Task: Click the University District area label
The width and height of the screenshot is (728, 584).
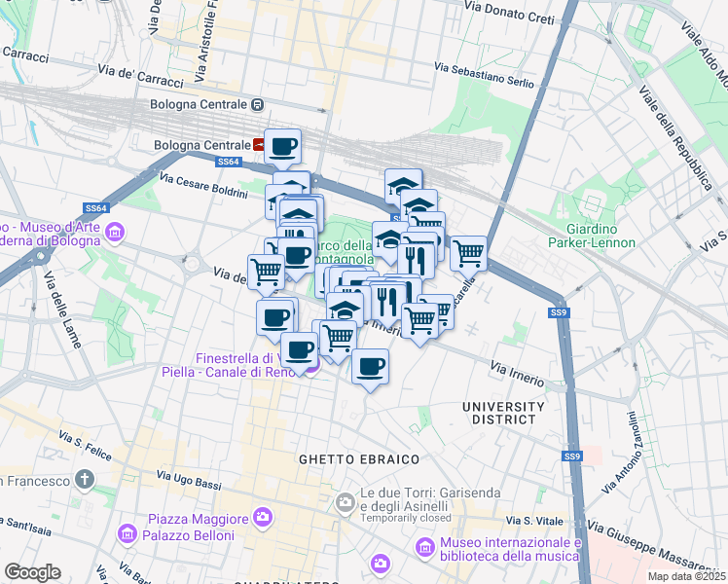Action: tap(504, 413)
